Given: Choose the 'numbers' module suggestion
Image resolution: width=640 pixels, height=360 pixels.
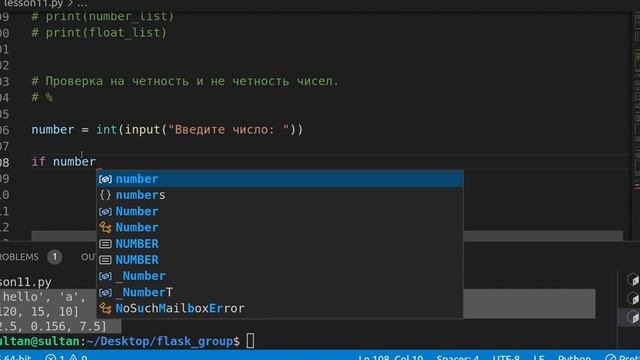Looking at the screenshot, I should click(x=280, y=195).
